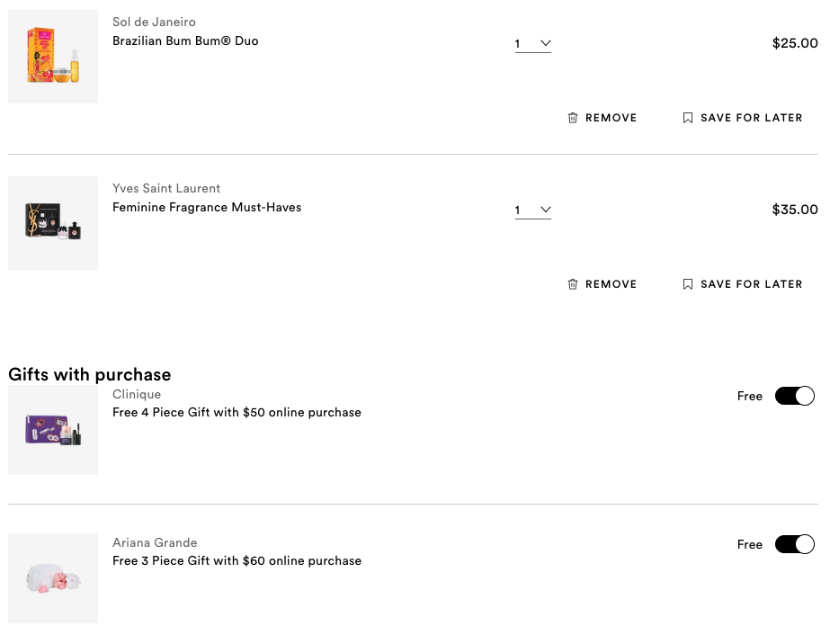The height and width of the screenshot is (644, 830).
Task: Toggle off the Ariana Grande free gift
Action: click(x=795, y=544)
